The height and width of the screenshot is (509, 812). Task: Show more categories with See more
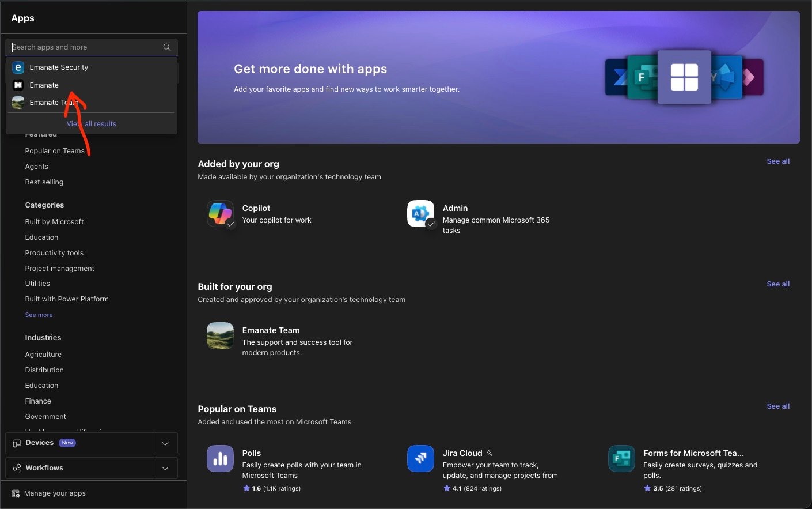tap(39, 315)
